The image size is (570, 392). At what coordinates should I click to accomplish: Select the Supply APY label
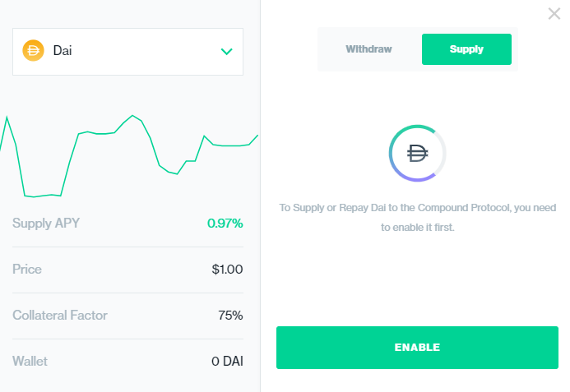coord(46,223)
